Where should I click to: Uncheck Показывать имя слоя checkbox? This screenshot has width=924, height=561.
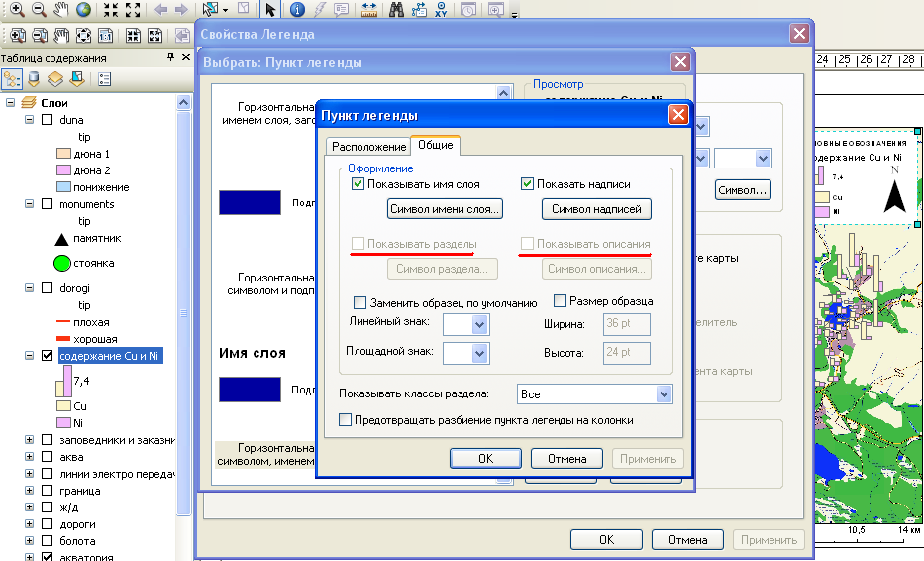(358, 184)
